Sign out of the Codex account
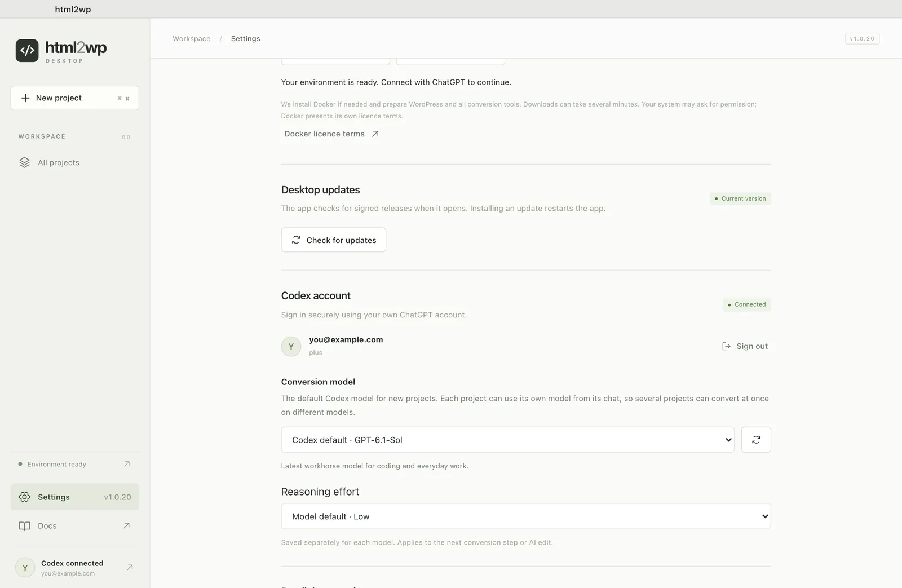This screenshot has width=902, height=588. click(745, 346)
